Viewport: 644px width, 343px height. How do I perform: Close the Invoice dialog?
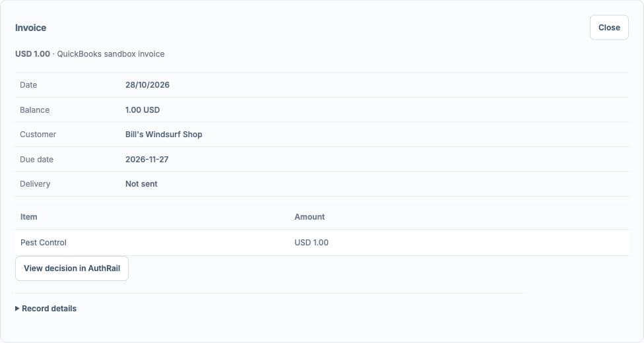[609, 28]
